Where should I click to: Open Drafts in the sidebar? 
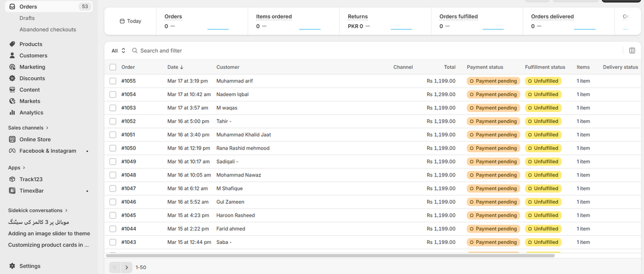coord(27,18)
